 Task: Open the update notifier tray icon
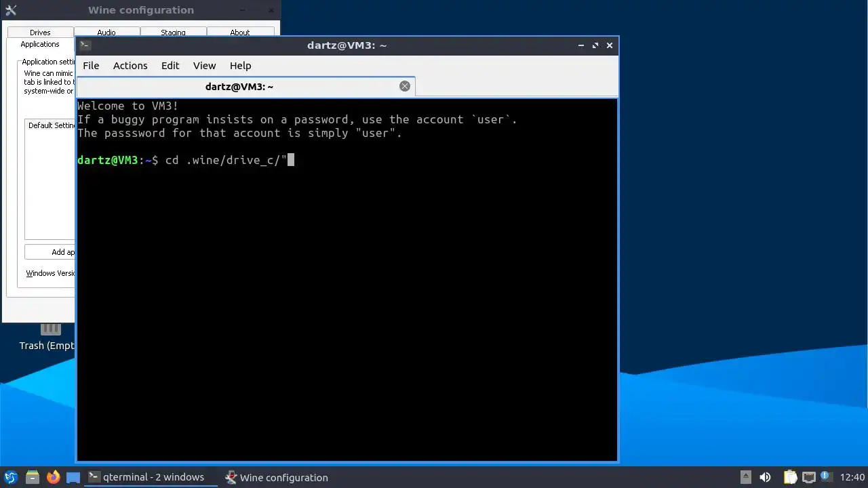pyautogui.click(x=825, y=477)
